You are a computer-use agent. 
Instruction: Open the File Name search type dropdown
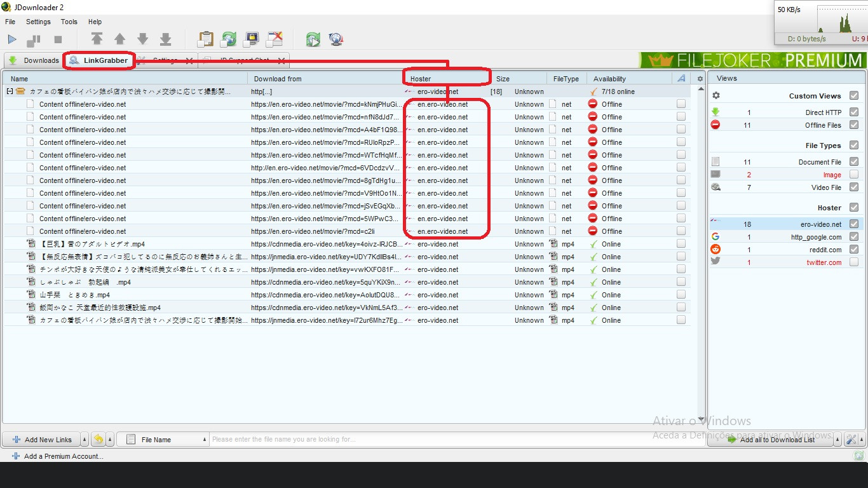click(164, 439)
